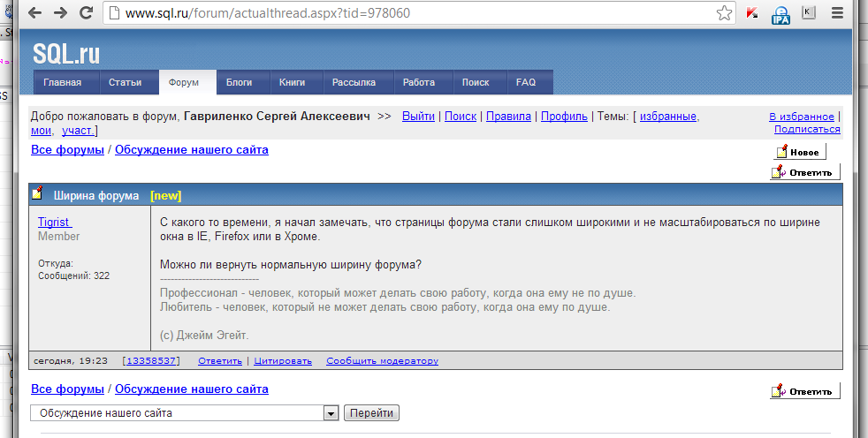Switch to the Статьи navigation tab
The height and width of the screenshot is (438, 868).
pos(125,82)
